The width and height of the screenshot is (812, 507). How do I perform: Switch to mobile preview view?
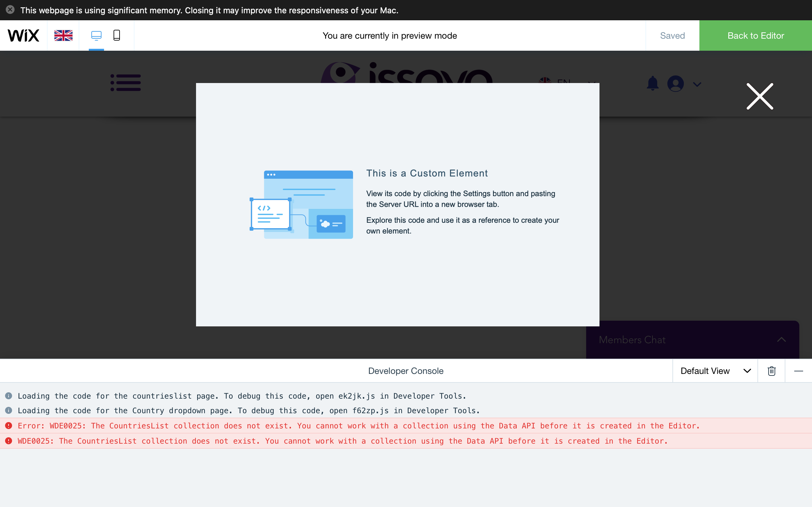[116, 35]
